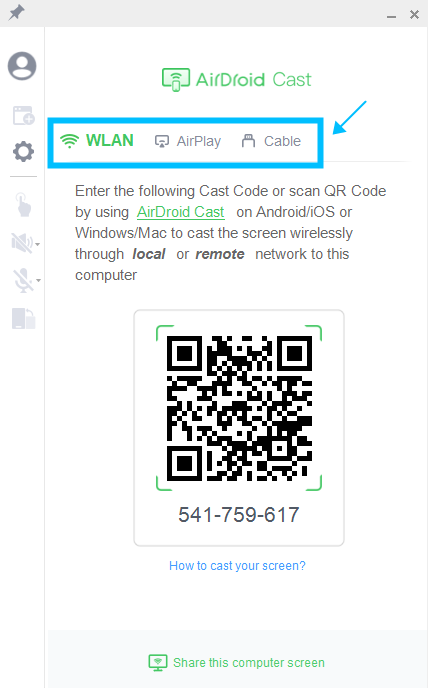Image resolution: width=428 pixels, height=688 pixels.
Task: Switch to the AirPlay tab
Action: (x=188, y=141)
